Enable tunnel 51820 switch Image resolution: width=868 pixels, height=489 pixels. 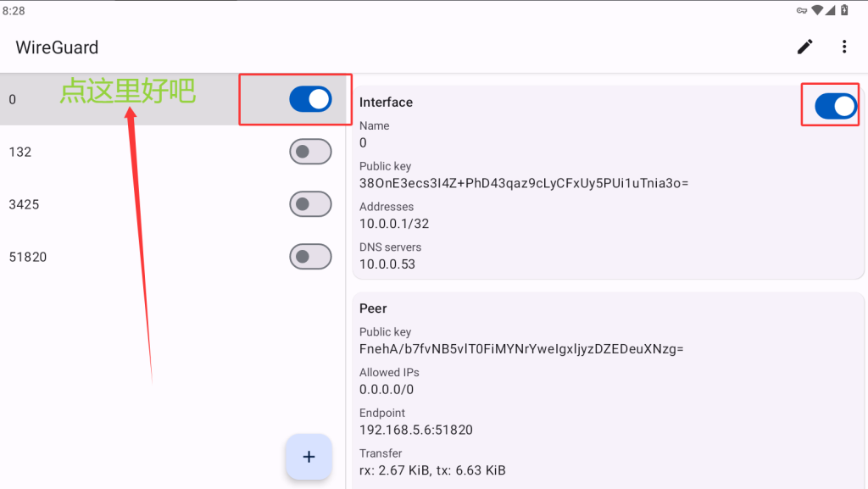[310, 257]
